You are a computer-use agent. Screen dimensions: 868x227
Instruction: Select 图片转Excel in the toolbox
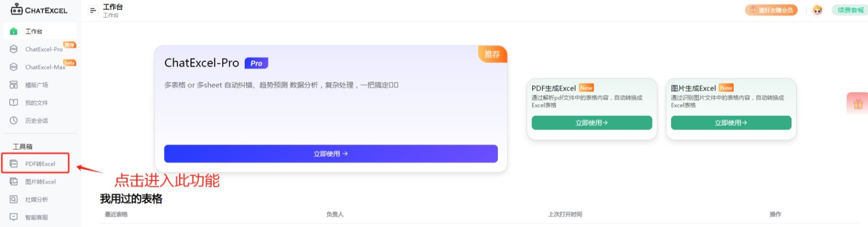point(35,182)
